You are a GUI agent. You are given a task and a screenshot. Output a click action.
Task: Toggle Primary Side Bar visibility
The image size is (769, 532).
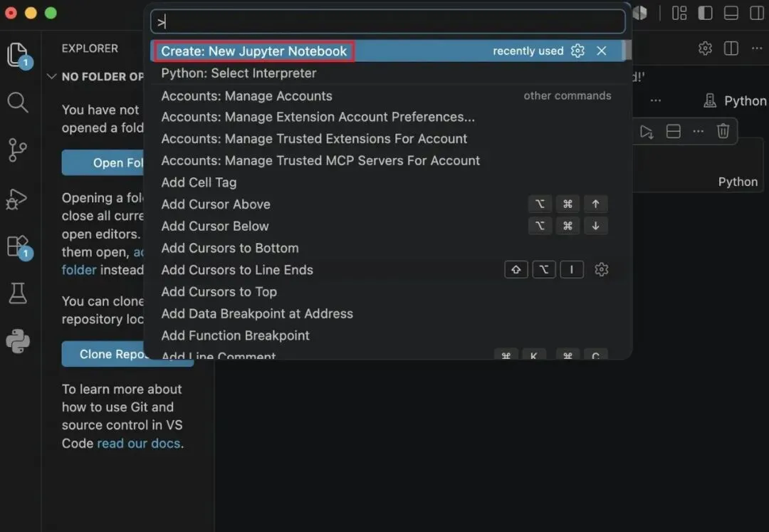[705, 13]
